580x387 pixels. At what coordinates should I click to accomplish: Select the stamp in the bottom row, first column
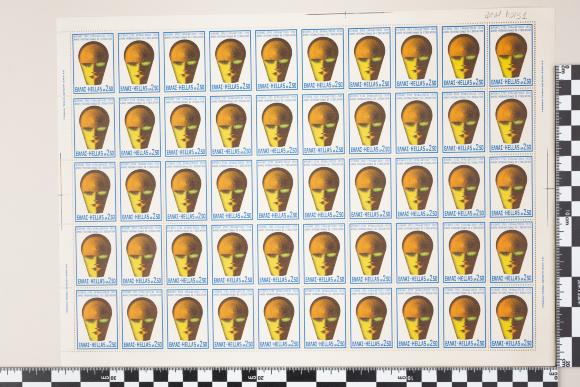click(x=97, y=320)
